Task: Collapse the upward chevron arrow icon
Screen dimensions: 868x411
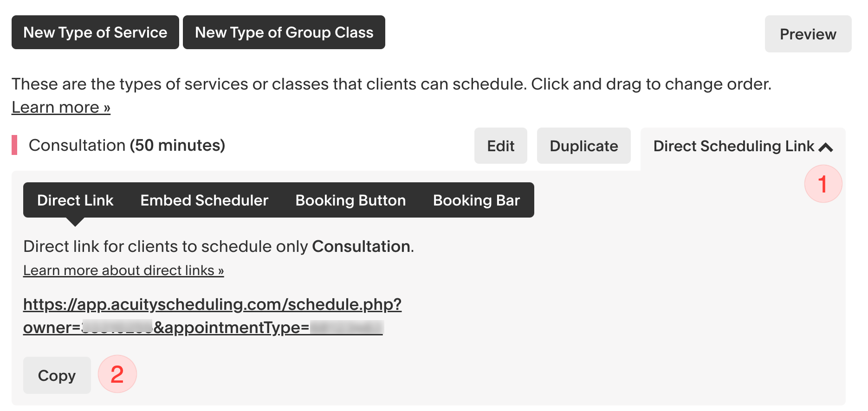Action: (826, 148)
